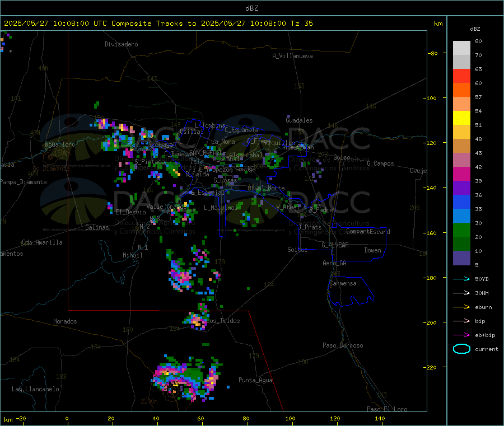Select the 35 dBZ blue legend swatch
504x426 pixels.
click(x=461, y=202)
